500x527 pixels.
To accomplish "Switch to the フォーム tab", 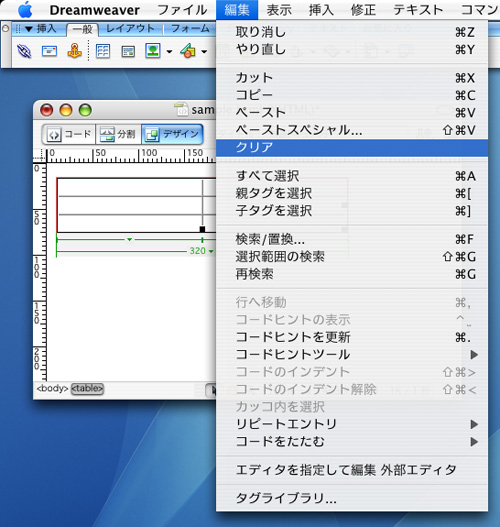I will (x=190, y=29).
